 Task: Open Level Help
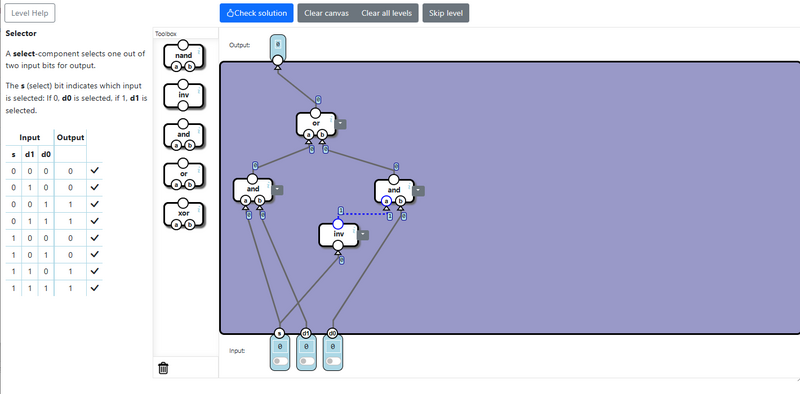coord(30,13)
